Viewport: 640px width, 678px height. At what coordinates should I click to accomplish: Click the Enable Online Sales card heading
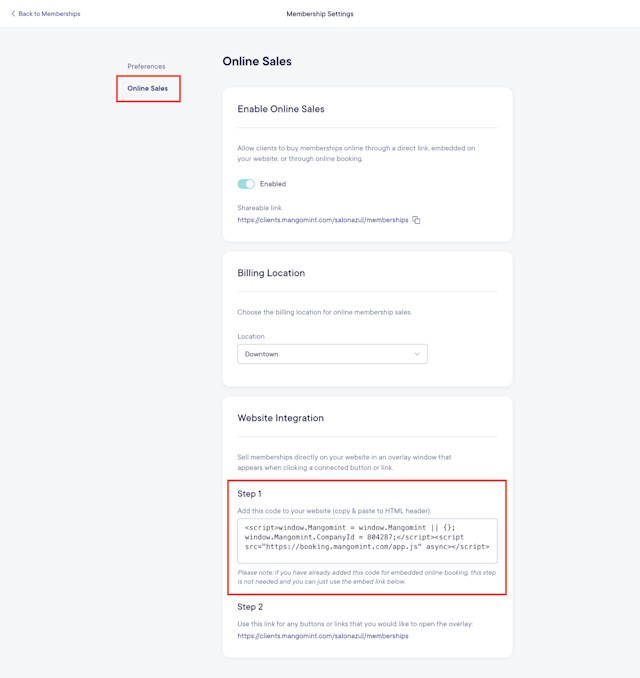point(281,109)
